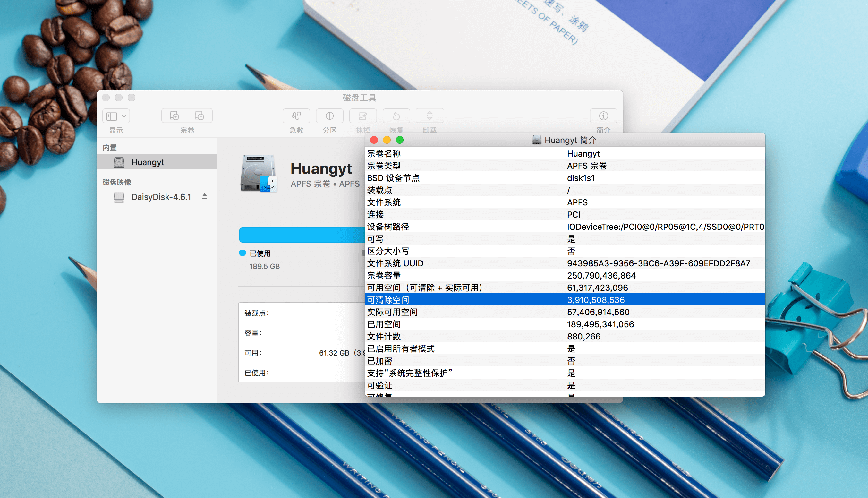Click the remove volume icon

point(200,116)
